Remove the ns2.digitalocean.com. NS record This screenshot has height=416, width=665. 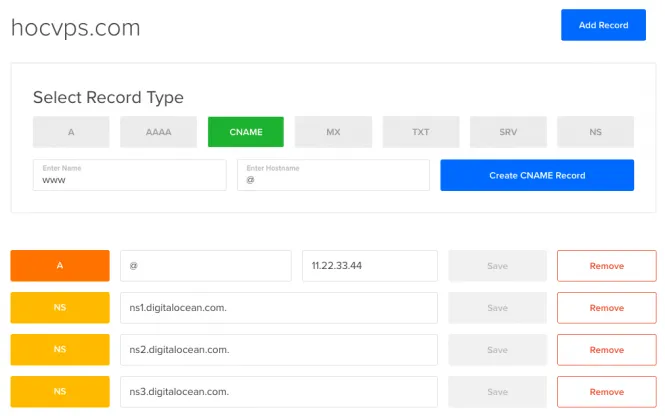(x=606, y=350)
